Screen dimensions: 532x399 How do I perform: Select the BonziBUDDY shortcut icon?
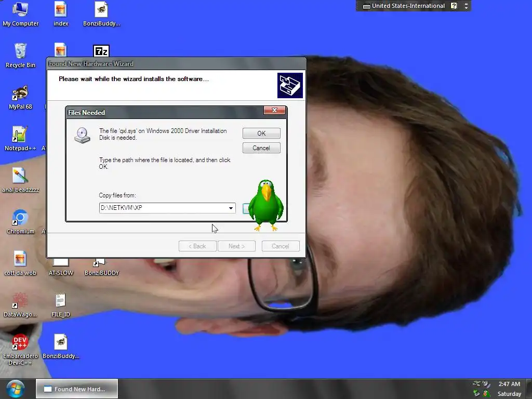tap(101, 268)
